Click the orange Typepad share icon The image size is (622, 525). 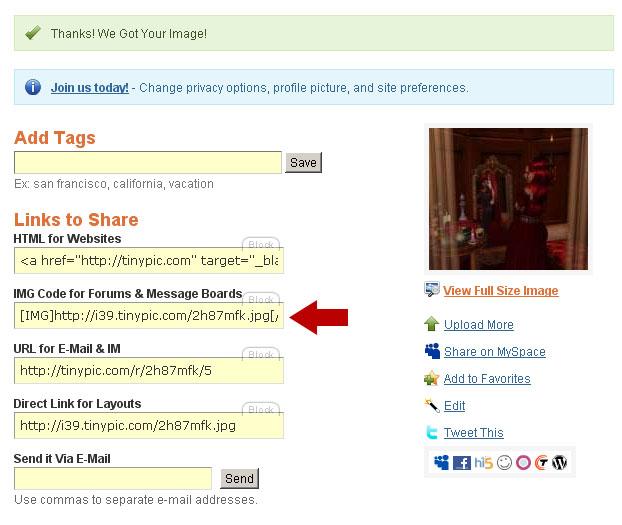click(x=541, y=463)
